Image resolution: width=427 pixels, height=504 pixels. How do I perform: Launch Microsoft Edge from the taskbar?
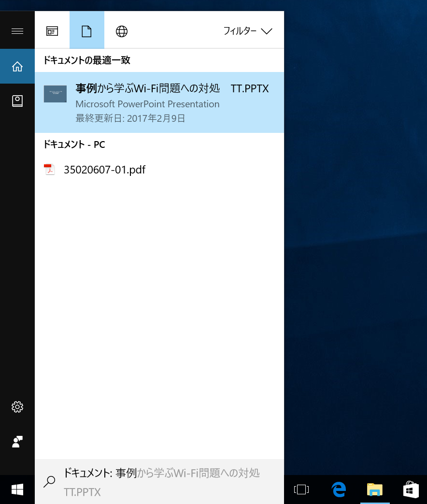[x=338, y=490]
